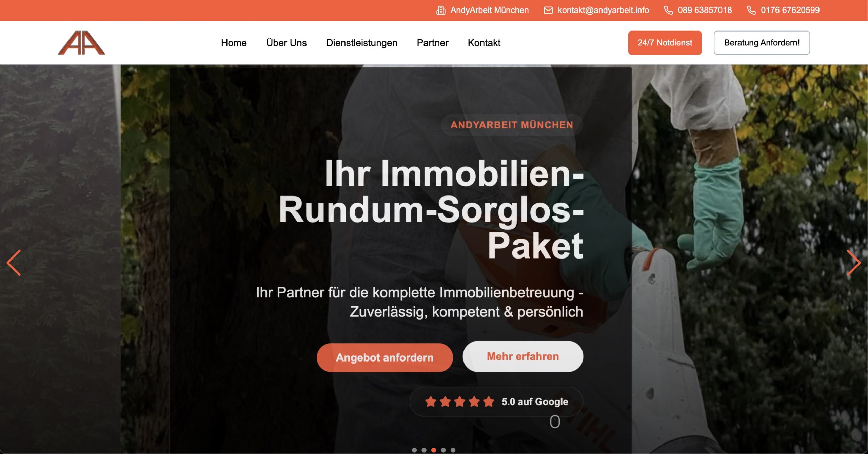Click the 24/7 Notdienst button

[x=665, y=43]
